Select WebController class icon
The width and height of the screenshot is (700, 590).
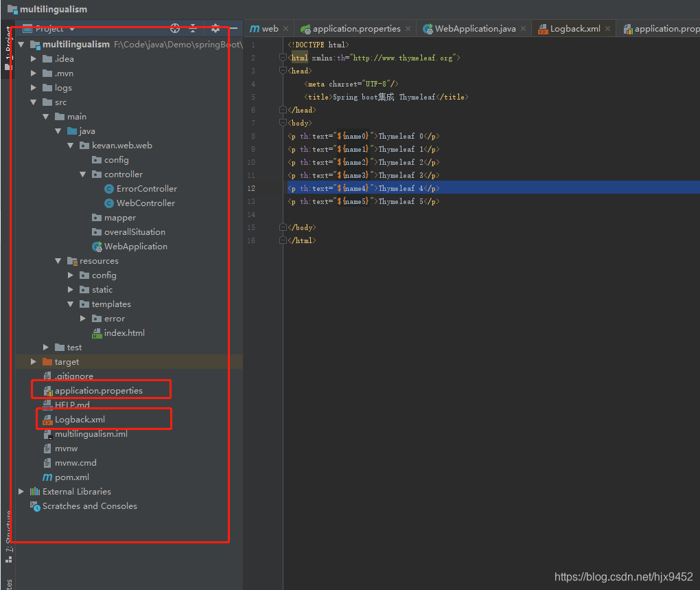109,203
